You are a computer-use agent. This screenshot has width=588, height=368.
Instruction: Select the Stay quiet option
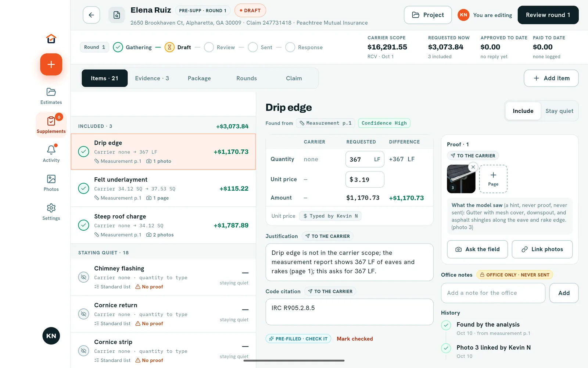coord(559,111)
